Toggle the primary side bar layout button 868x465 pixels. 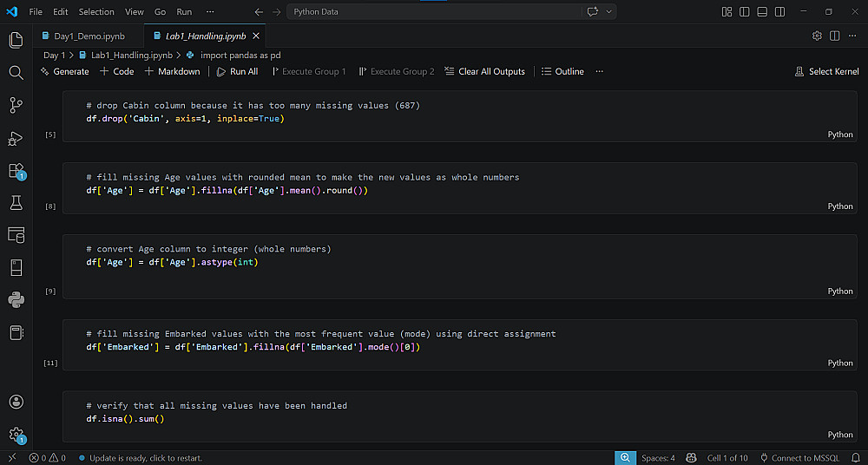[745, 12]
